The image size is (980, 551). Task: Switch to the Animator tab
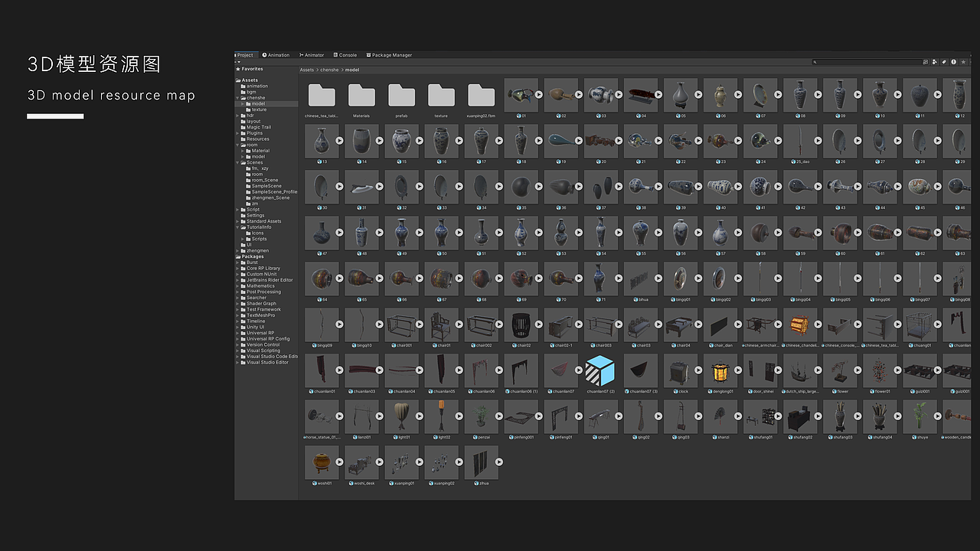click(x=312, y=55)
